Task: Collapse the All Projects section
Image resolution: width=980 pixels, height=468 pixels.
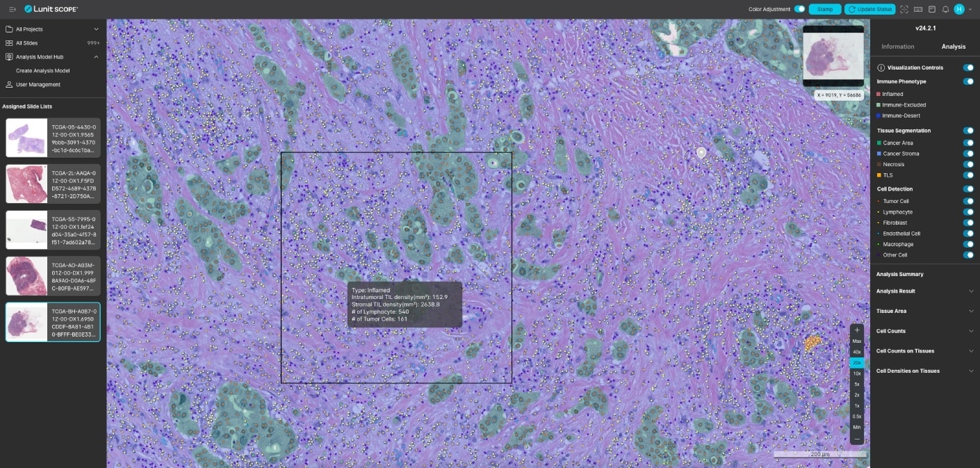Action: coord(97,29)
